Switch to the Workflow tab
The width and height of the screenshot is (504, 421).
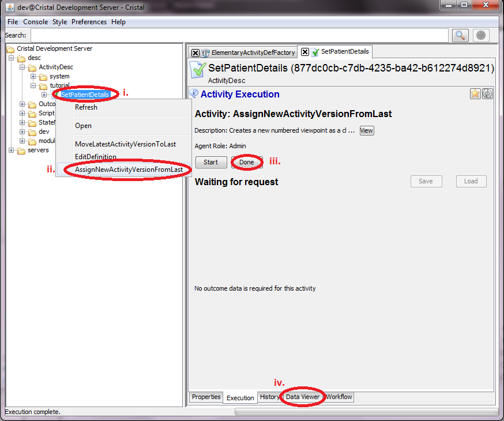(x=338, y=397)
